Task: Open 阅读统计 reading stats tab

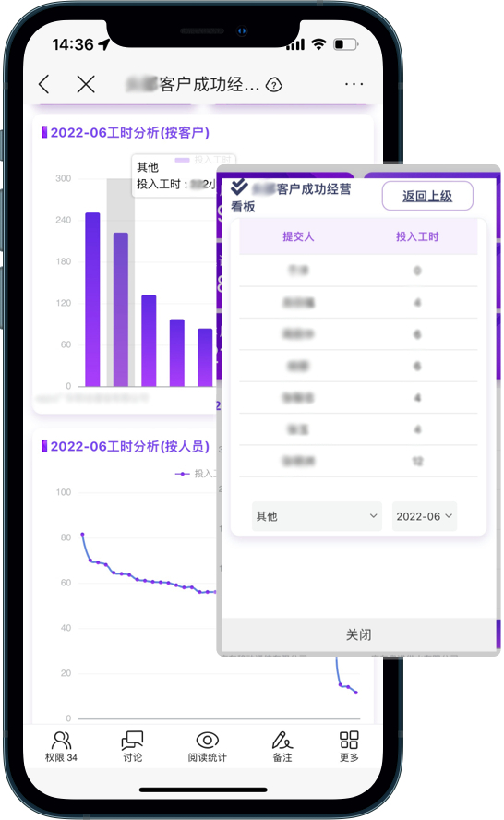Action: tap(208, 746)
